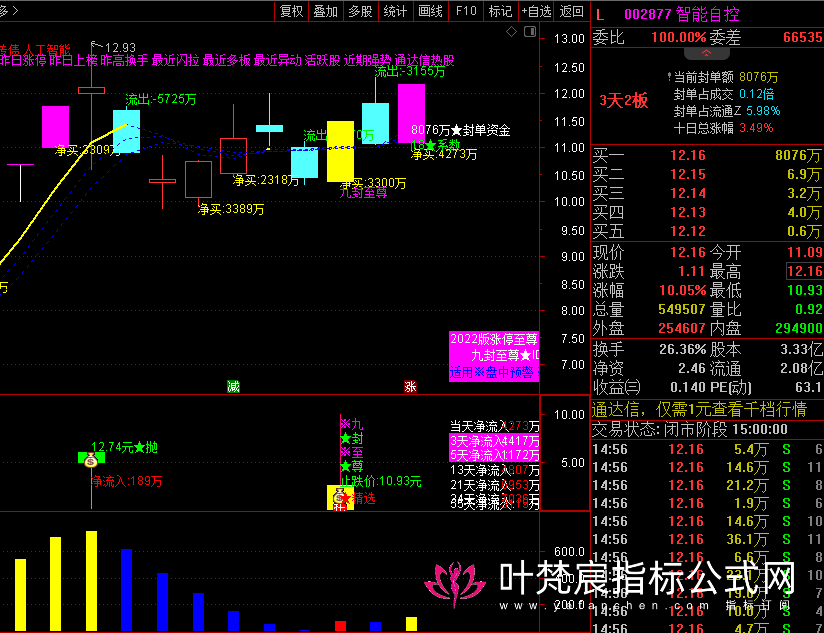Viewport: 824px width, 633px height.
Task: Click the 交易状态 闭市阶段 status line
Action: 689,430
